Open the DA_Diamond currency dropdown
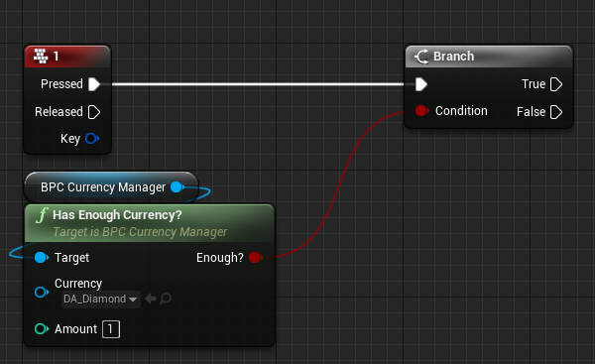 tap(100, 300)
